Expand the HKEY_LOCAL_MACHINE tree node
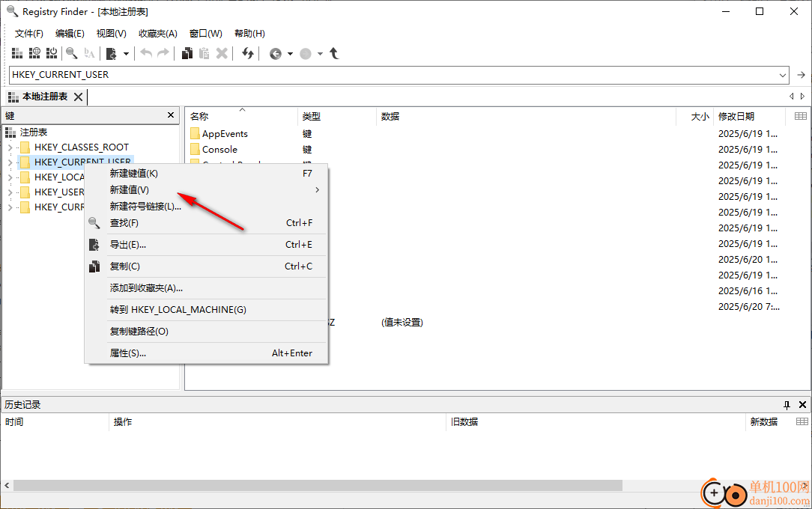This screenshot has width=812, height=509. [x=10, y=177]
